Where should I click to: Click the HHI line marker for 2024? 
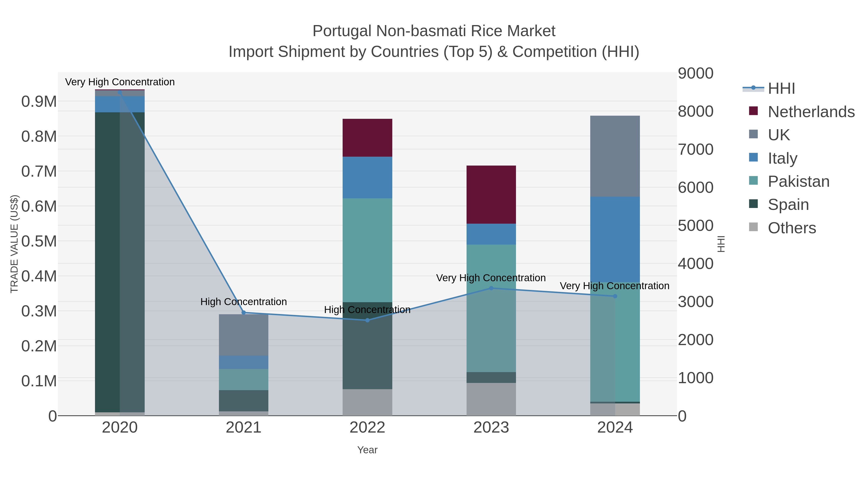click(615, 296)
